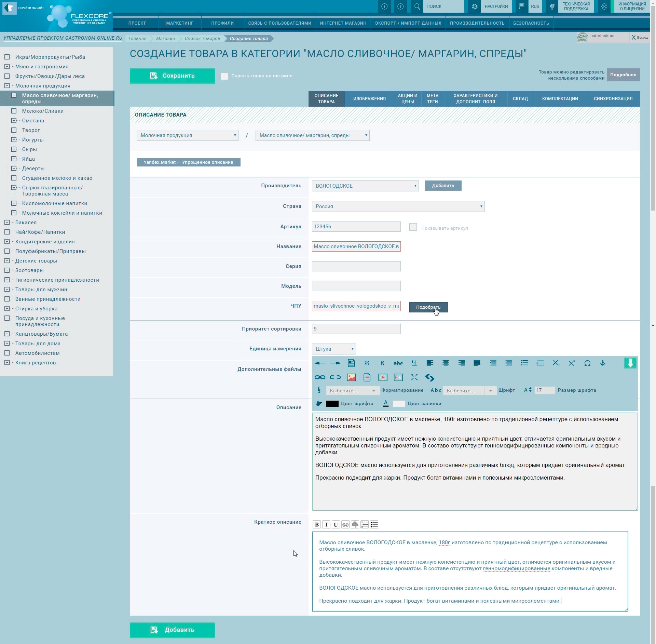Click Italic button in short description toolbar
This screenshot has height=644, width=656.
click(x=326, y=524)
